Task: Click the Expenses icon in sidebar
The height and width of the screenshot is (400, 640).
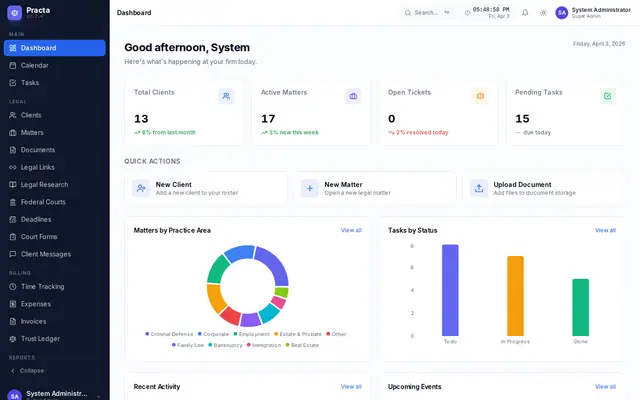Action: click(x=13, y=304)
